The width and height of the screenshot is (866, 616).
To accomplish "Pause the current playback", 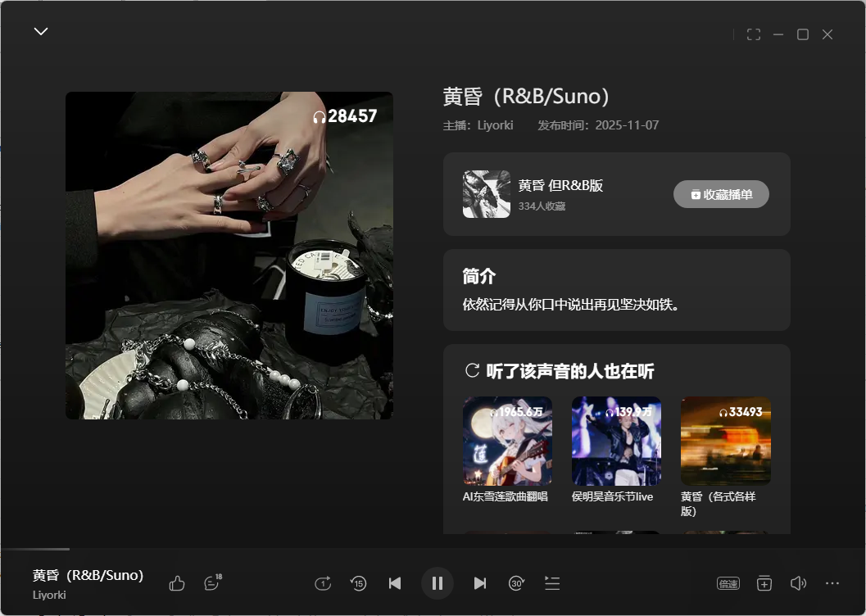I will click(438, 583).
